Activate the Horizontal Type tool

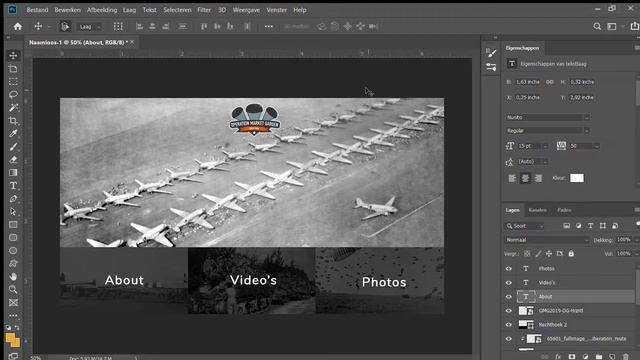[13, 186]
